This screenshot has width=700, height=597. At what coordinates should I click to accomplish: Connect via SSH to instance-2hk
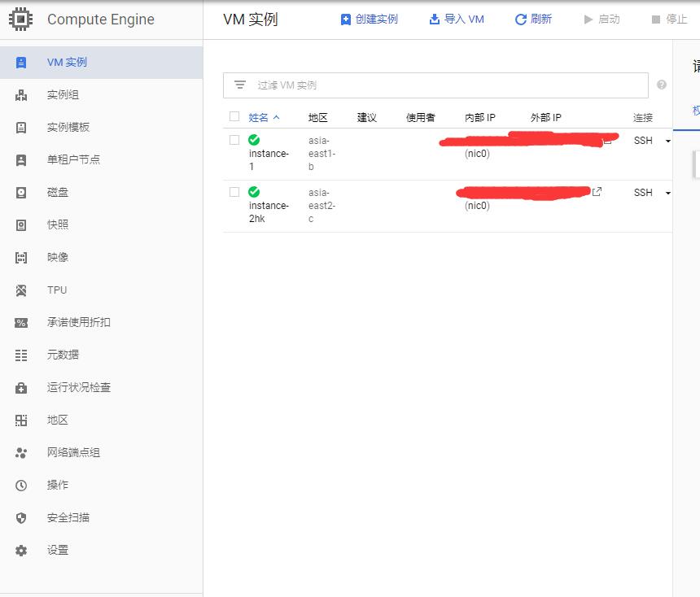pyautogui.click(x=643, y=193)
